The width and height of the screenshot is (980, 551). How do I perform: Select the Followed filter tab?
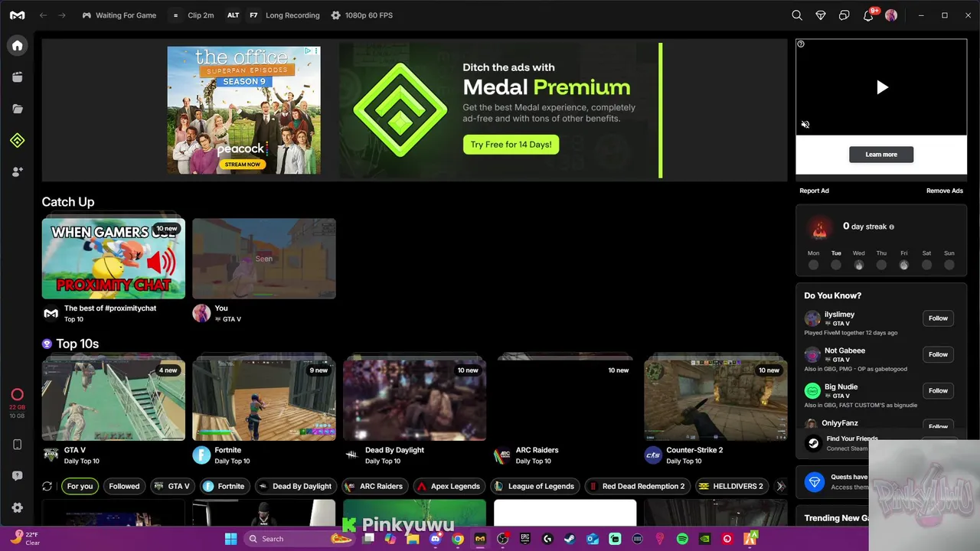124,486
